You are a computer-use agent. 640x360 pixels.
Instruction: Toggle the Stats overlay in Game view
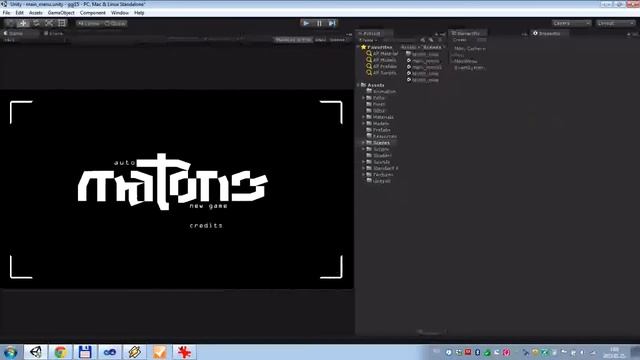[x=320, y=40]
